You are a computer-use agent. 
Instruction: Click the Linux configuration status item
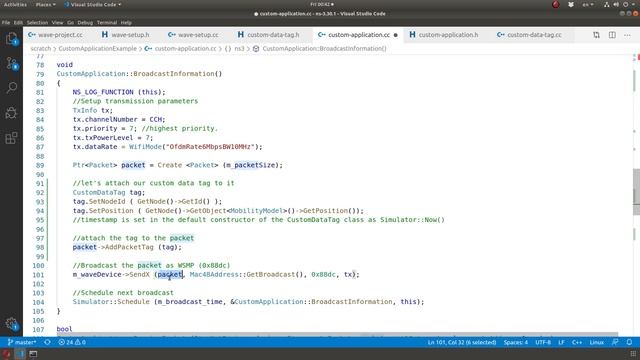(596, 342)
